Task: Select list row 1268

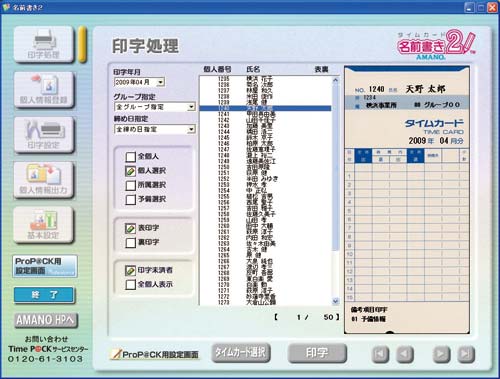Action: tap(265, 273)
